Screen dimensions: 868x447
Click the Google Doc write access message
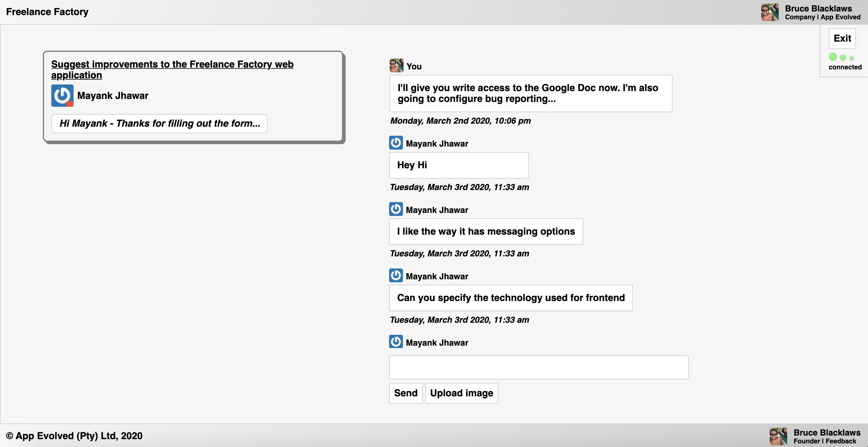[531, 94]
